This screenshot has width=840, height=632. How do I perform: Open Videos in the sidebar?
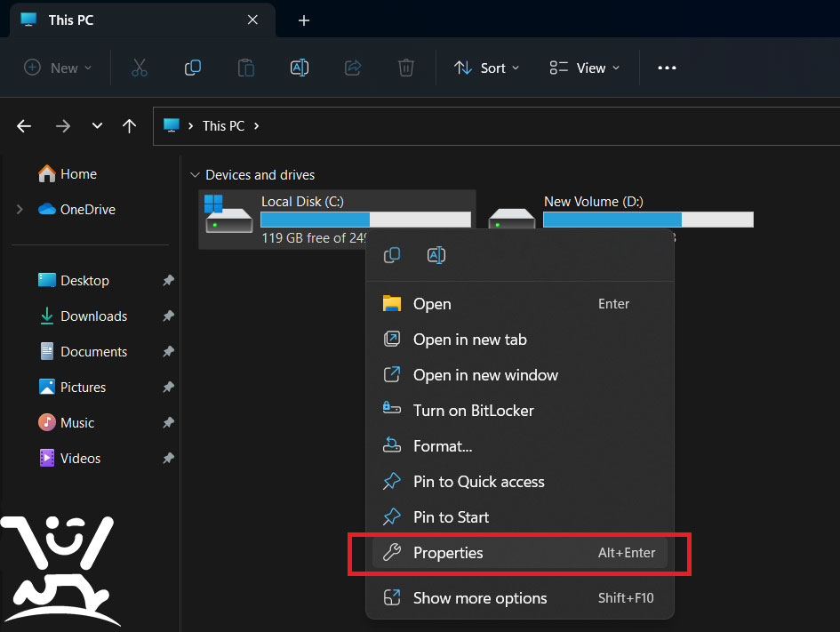pyautogui.click(x=69, y=459)
